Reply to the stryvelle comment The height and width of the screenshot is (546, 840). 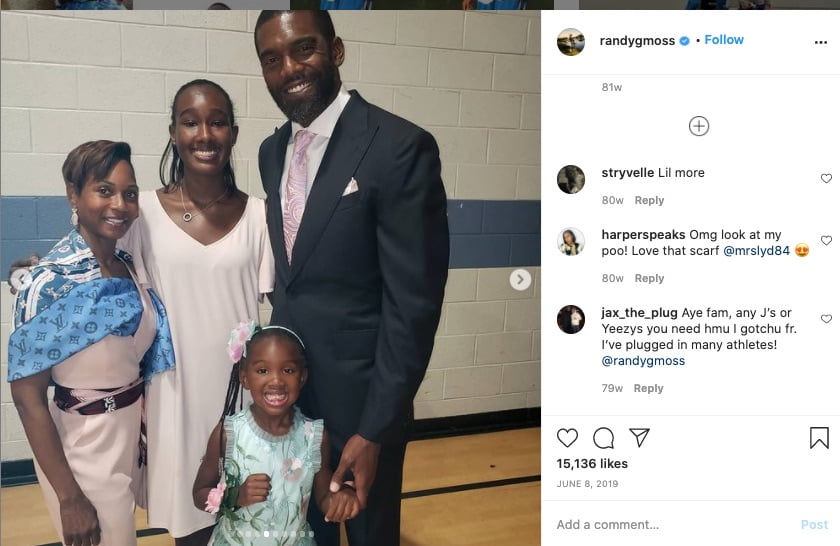[x=649, y=200]
